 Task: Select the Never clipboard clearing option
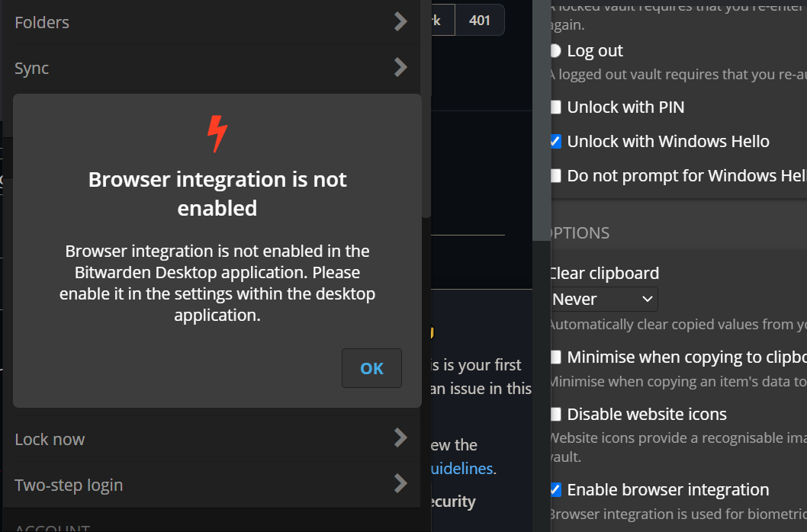coord(603,299)
